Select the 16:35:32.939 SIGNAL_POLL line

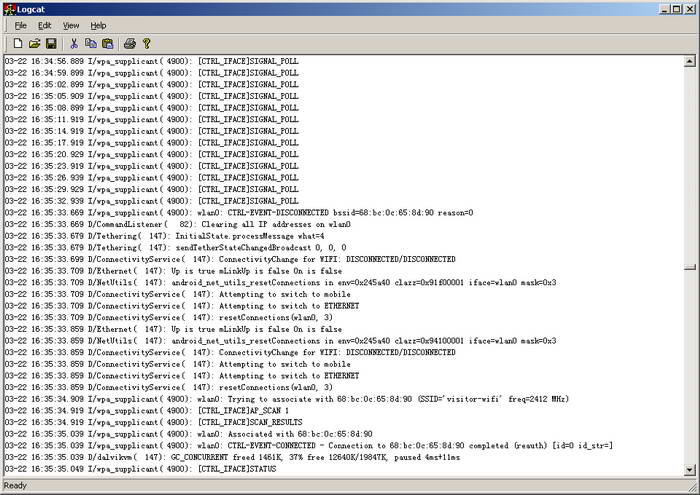click(x=152, y=201)
